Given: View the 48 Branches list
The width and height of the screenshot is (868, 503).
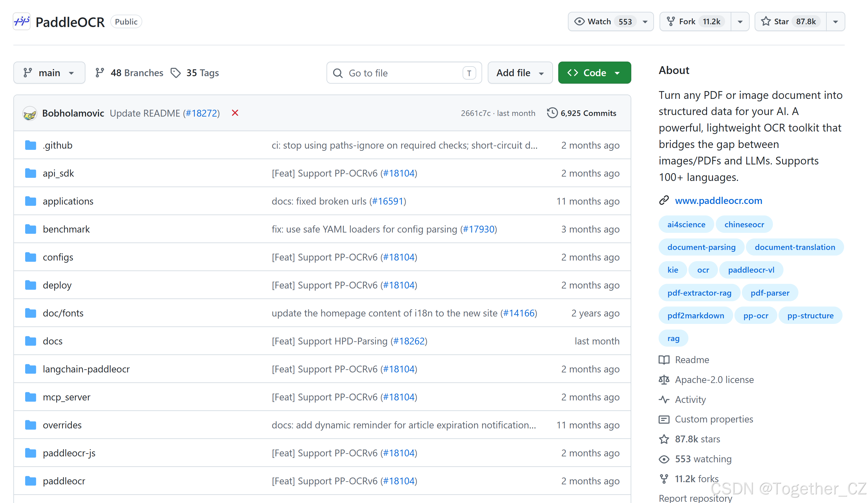Looking at the screenshot, I should coord(129,73).
